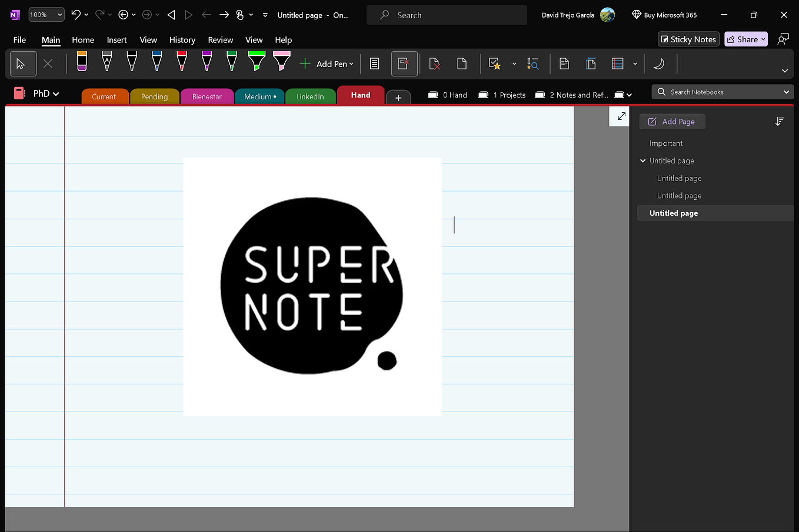Collapse the Untitled page group chevron

[642, 160]
